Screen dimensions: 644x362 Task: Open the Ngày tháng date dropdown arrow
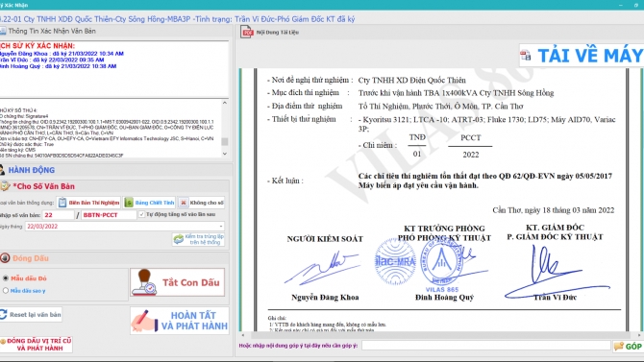point(221,227)
